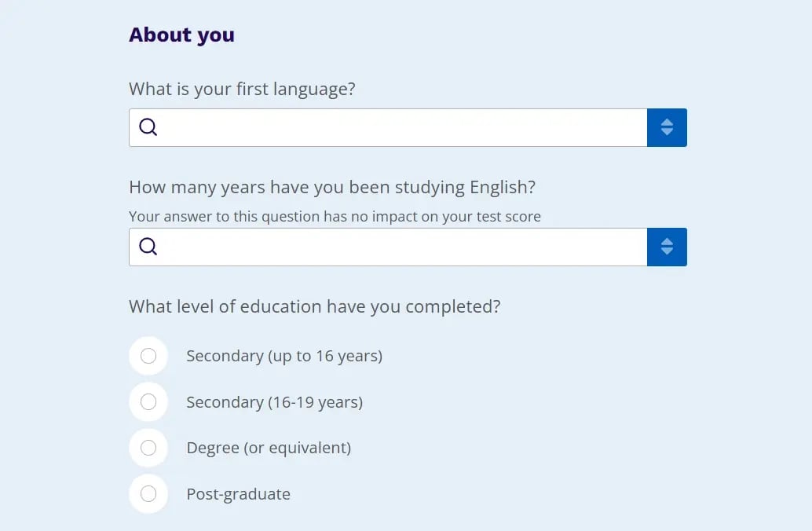This screenshot has width=812, height=531.
Task: Click the search icon in first language field
Action: 148,127
